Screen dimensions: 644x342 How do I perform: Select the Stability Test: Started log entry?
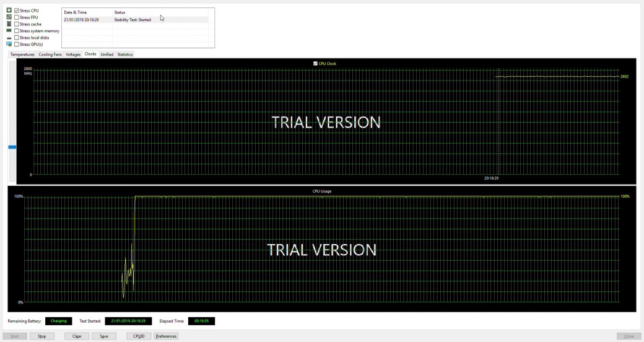point(133,20)
